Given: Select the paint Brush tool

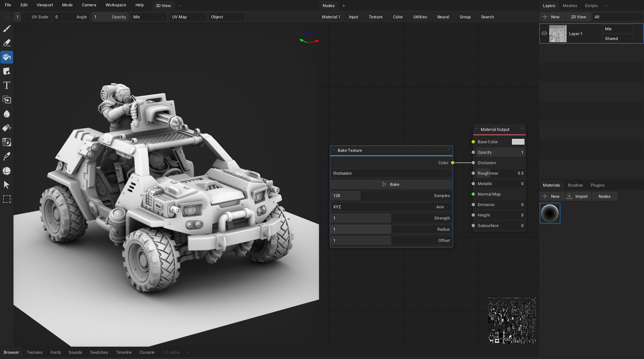Looking at the screenshot, I should point(7,29).
